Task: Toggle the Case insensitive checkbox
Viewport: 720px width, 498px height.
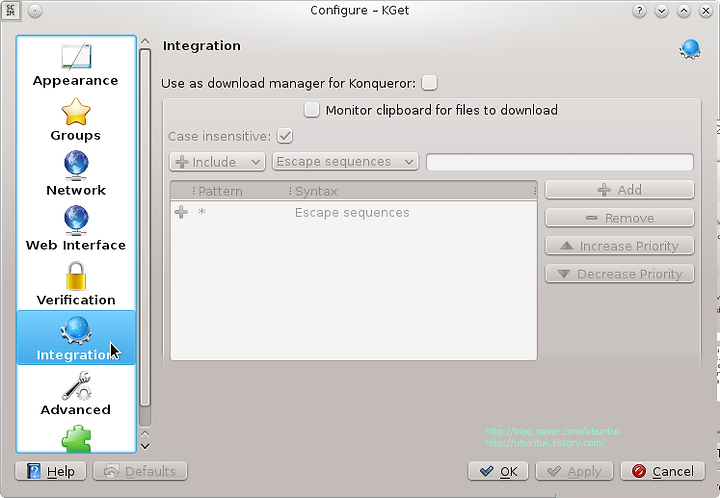Action: point(285,136)
